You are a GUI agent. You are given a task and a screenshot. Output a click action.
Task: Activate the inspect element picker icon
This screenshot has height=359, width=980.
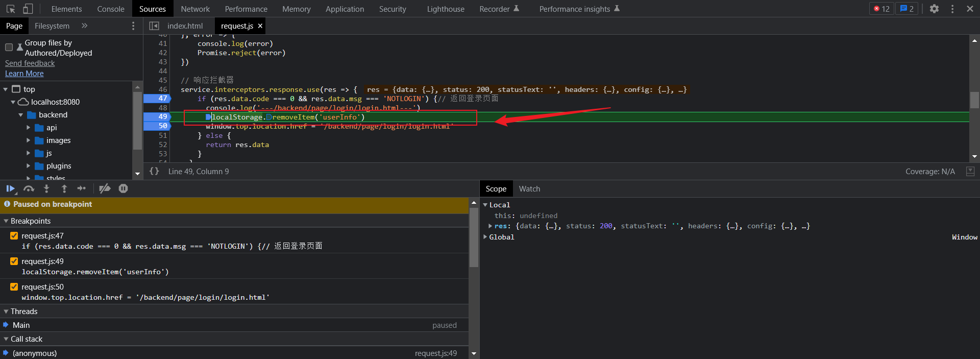tap(11, 9)
